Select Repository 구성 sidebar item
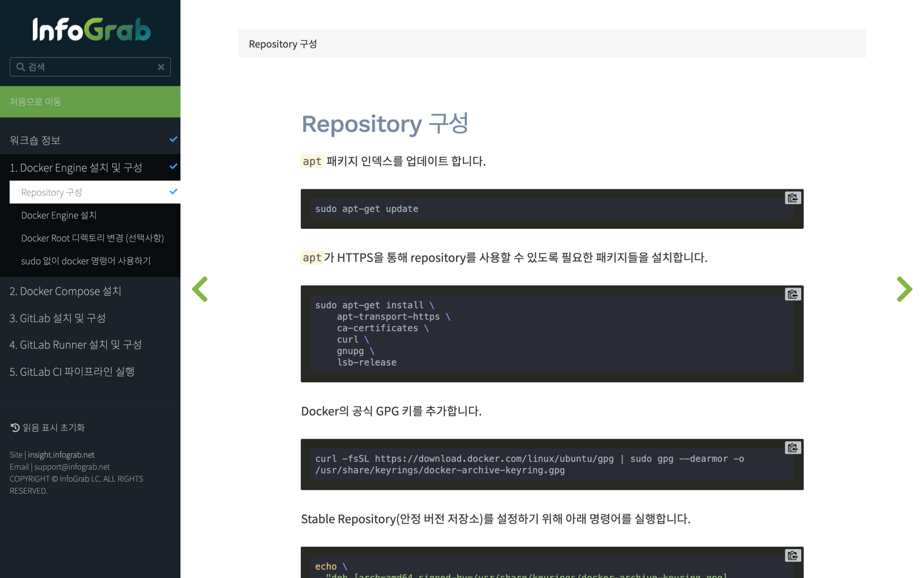The height and width of the screenshot is (578, 924). click(x=95, y=192)
